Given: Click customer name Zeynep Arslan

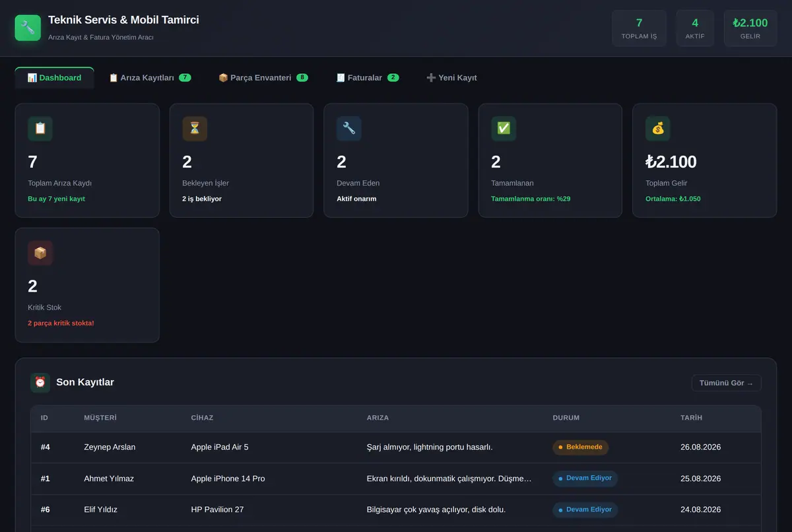Looking at the screenshot, I should click(x=110, y=448).
